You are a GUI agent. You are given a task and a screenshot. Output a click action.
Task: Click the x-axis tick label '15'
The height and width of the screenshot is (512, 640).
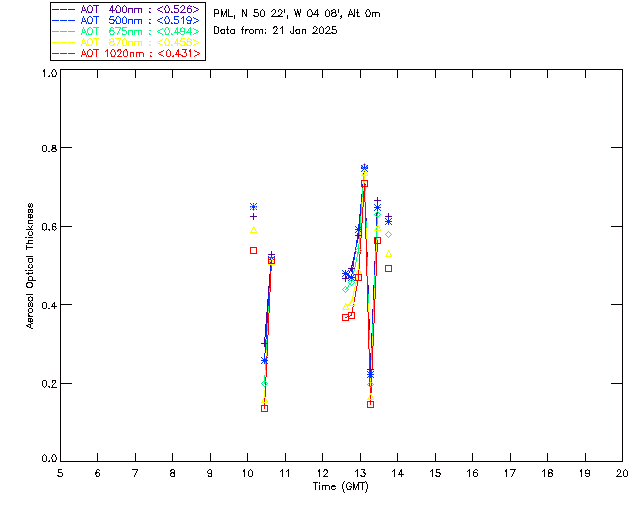(435, 473)
